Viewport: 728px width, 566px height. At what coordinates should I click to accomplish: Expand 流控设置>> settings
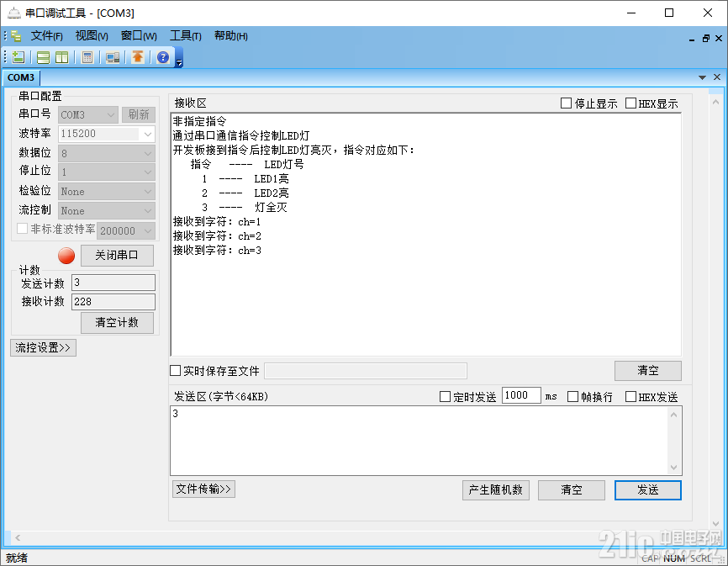pyautogui.click(x=43, y=348)
